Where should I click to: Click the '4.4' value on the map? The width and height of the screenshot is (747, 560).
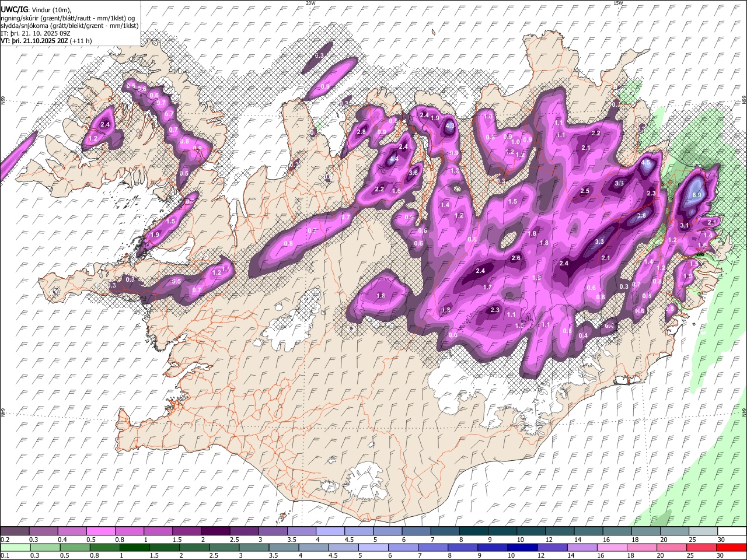tap(394, 159)
